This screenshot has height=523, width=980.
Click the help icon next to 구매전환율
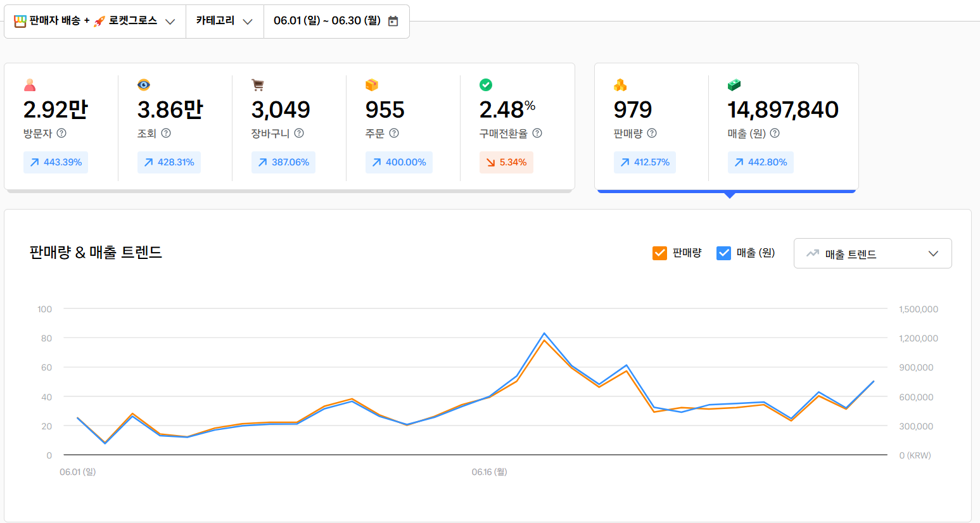(537, 133)
